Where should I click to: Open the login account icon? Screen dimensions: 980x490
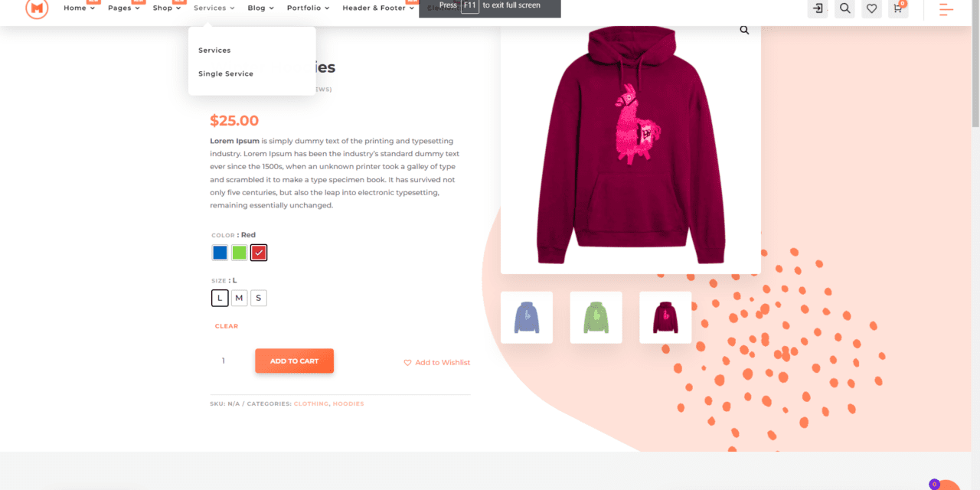(818, 8)
